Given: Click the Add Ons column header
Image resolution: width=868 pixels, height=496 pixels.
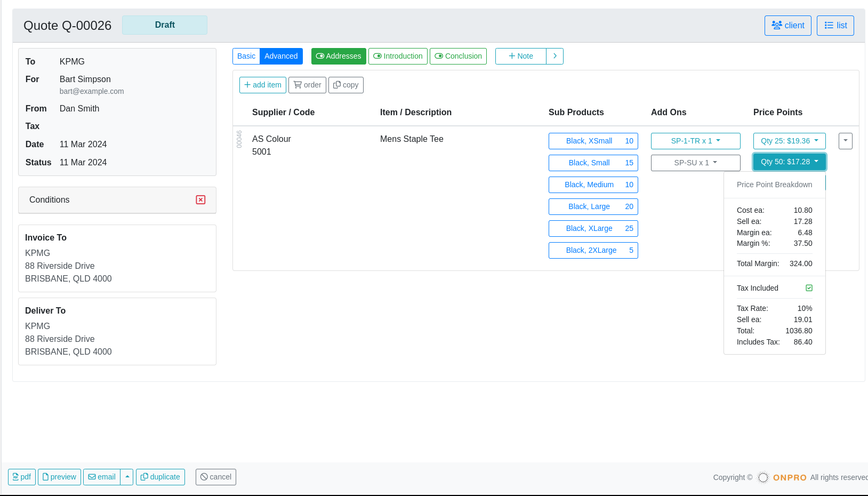Looking at the screenshot, I should (x=669, y=112).
